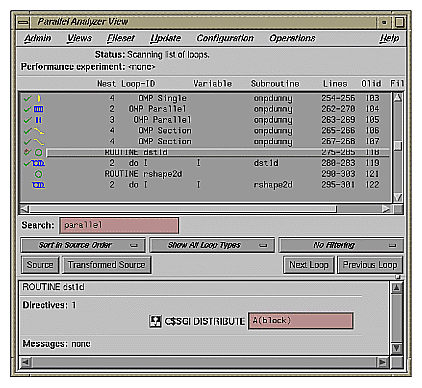This screenshot has width=422, height=388.
Task: Click the OMP Parallel icon for lines 263-269
Action: pyautogui.click(x=39, y=120)
